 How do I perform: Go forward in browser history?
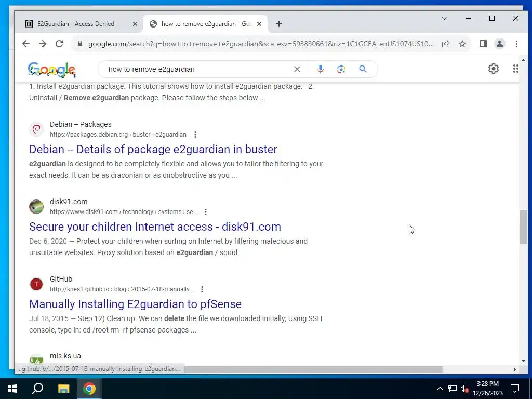tap(43, 44)
